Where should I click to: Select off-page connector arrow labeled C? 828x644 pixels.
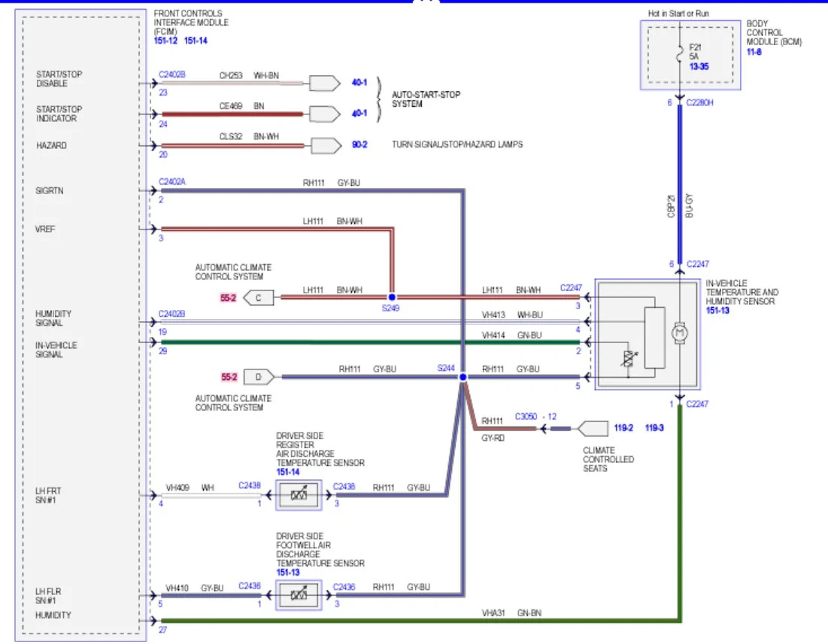tap(258, 298)
